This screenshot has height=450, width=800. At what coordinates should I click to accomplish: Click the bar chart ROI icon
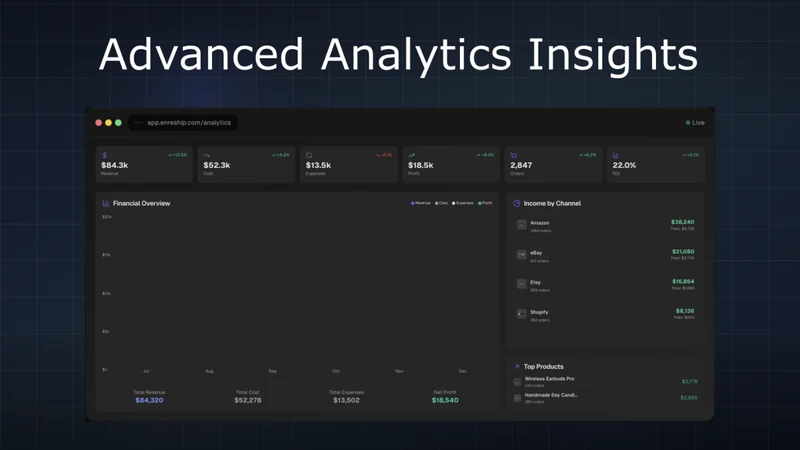[x=615, y=155]
